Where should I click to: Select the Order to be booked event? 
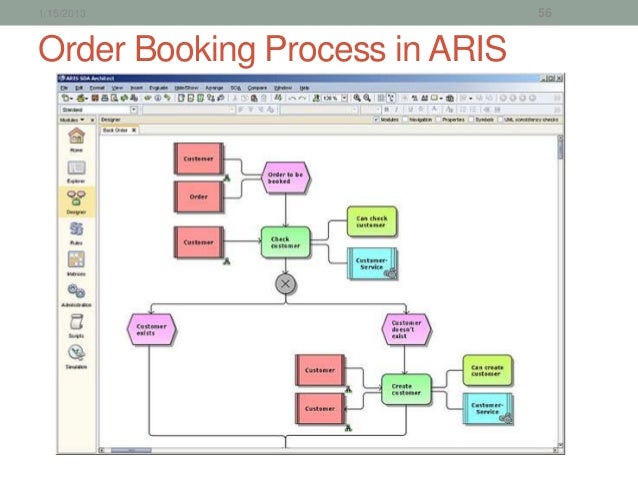(286, 177)
